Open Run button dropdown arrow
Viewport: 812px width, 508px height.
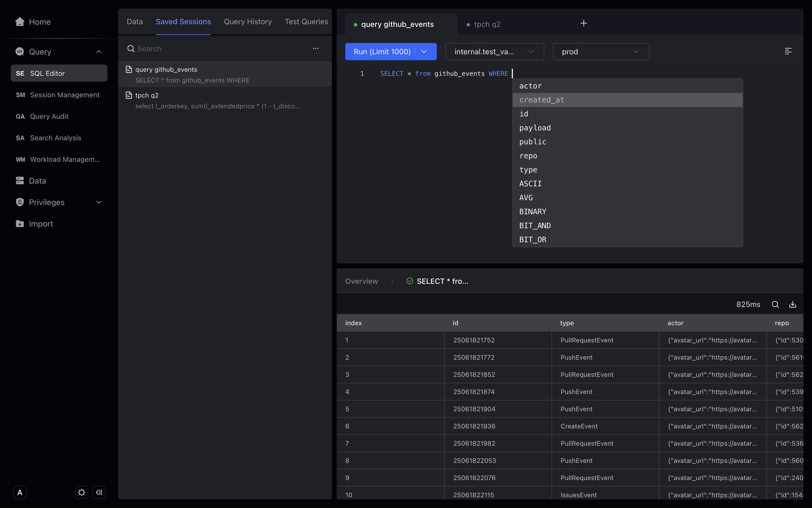coord(424,52)
